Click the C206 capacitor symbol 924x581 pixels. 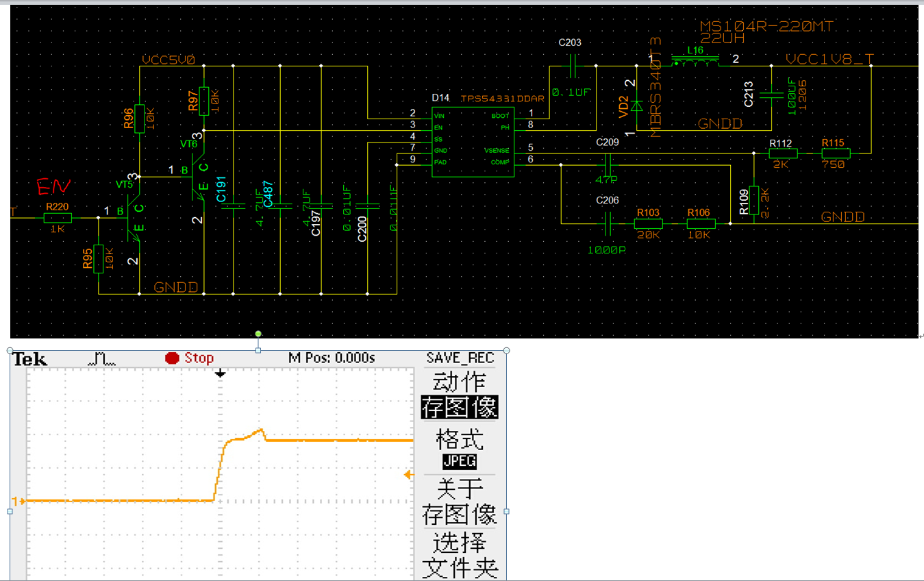pyautogui.click(x=608, y=223)
